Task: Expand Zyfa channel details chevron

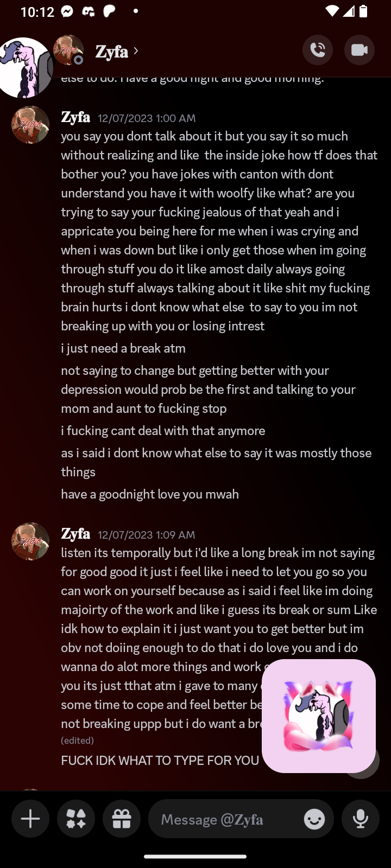Action: (x=136, y=51)
